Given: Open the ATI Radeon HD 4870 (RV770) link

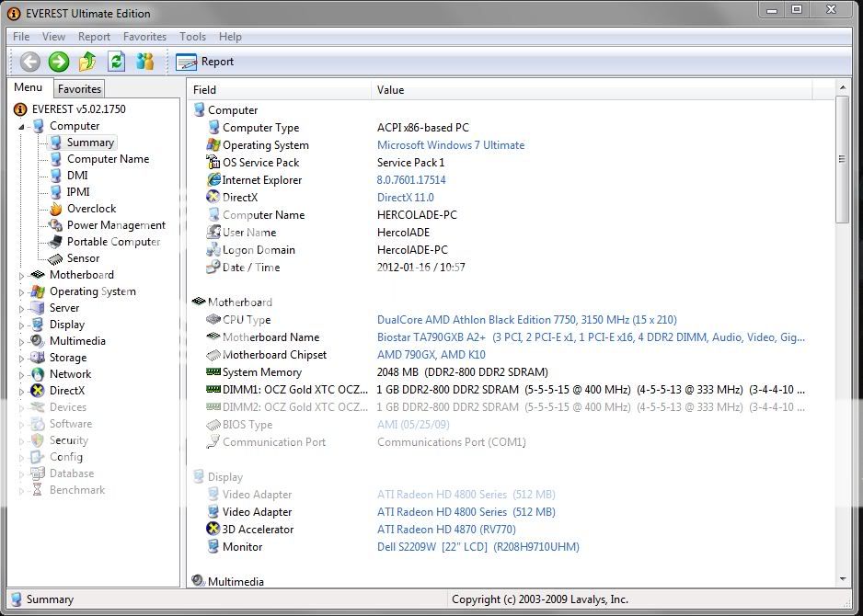Looking at the screenshot, I should [446, 529].
